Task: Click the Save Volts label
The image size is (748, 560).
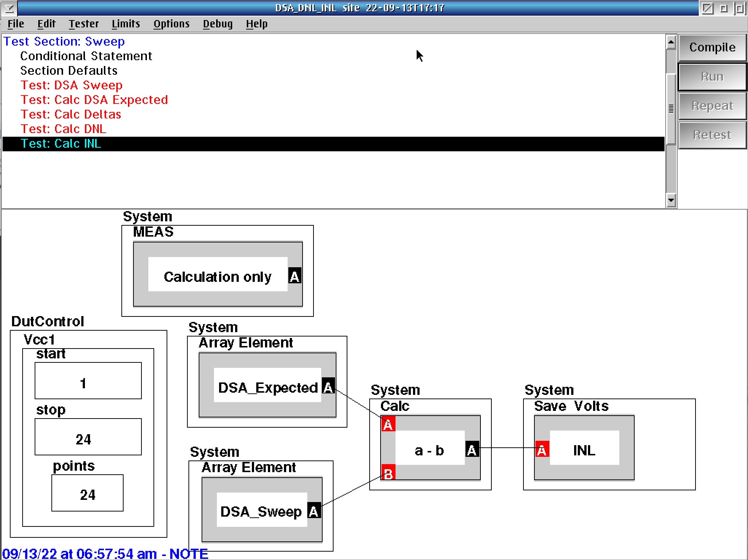Action: point(571,406)
